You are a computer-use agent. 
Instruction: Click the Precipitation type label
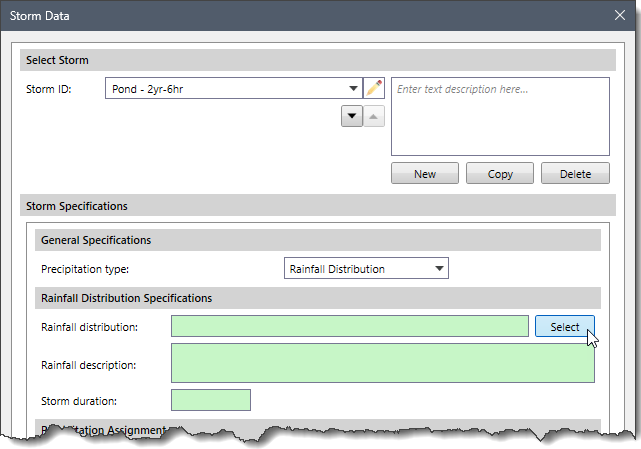[x=85, y=269]
